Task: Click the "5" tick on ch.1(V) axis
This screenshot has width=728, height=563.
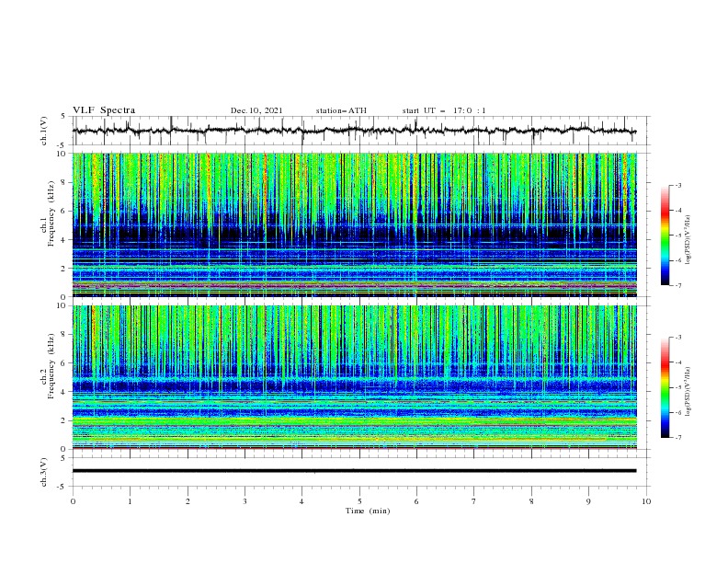Action: [63, 116]
